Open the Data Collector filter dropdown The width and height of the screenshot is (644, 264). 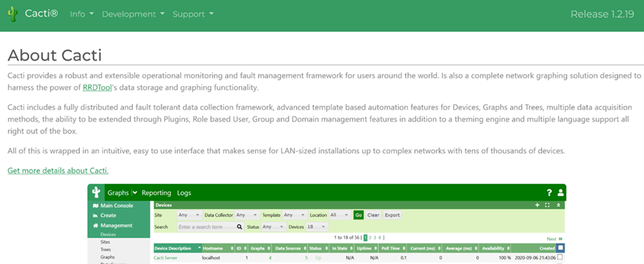click(247, 215)
